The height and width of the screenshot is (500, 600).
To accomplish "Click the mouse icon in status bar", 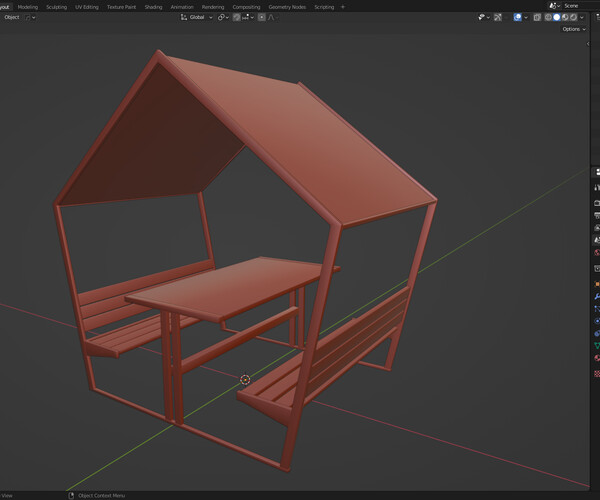I will 71,495.
